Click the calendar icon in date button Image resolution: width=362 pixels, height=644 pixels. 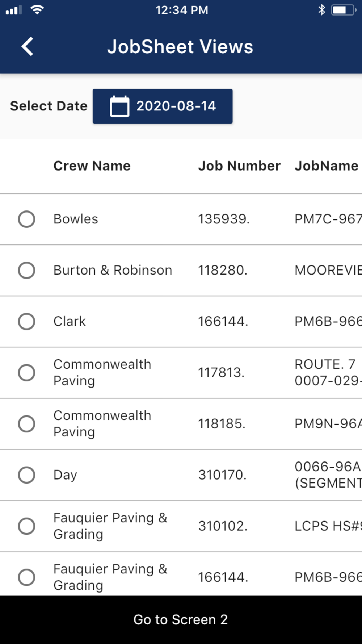119,106
